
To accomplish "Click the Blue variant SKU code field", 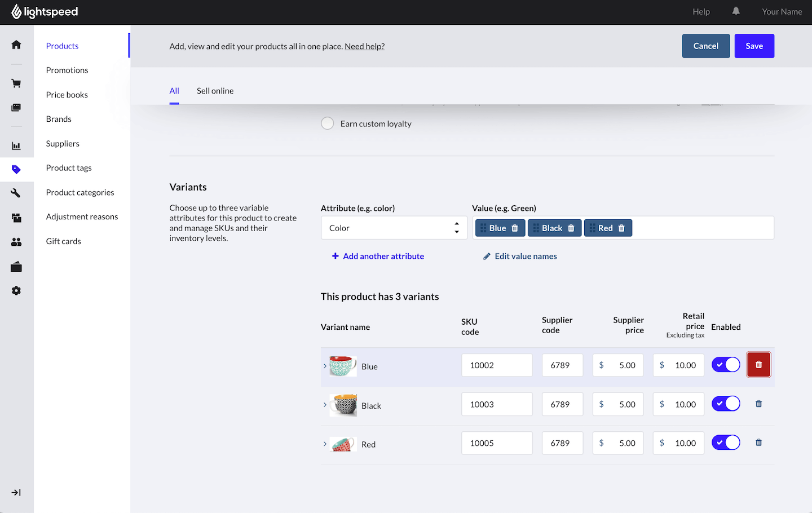I will tap(496, 365).
